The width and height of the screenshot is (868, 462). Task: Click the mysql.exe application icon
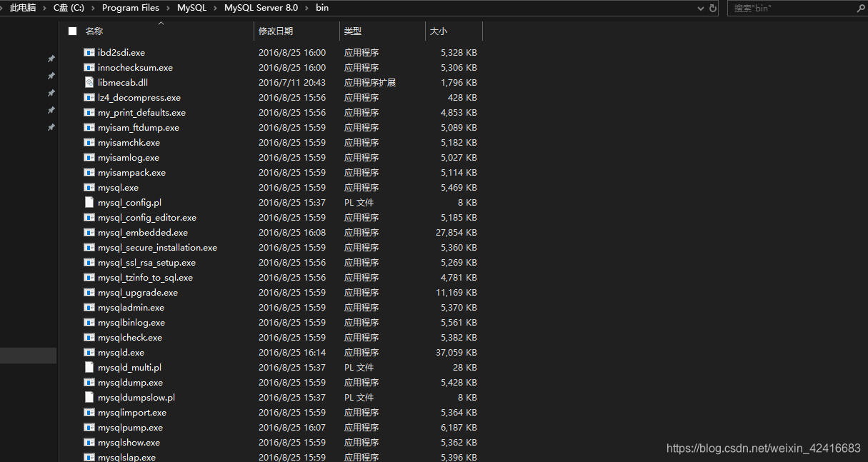(89, 187)
